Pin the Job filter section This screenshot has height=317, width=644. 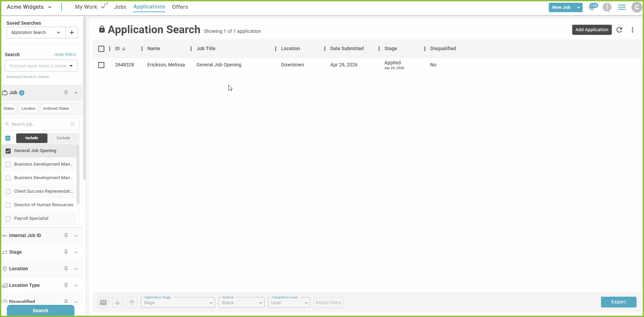(x=66, y=93)
